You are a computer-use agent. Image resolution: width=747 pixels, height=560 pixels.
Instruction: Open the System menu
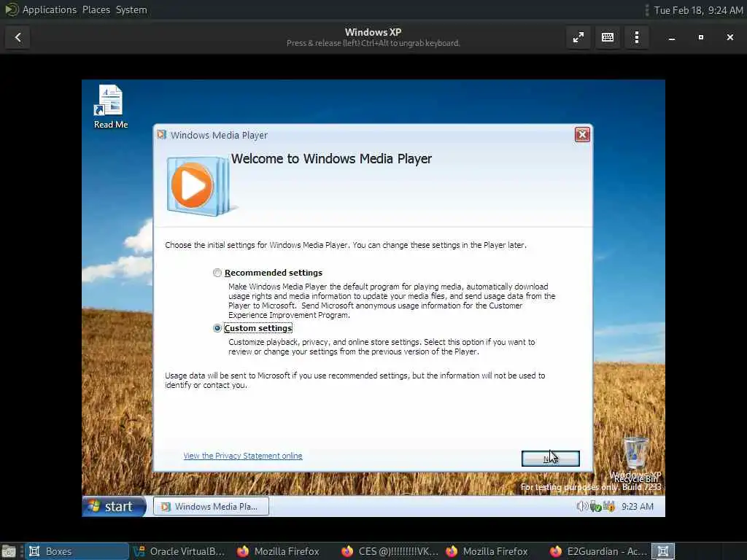pyautogui.click(x=131, y=9)
